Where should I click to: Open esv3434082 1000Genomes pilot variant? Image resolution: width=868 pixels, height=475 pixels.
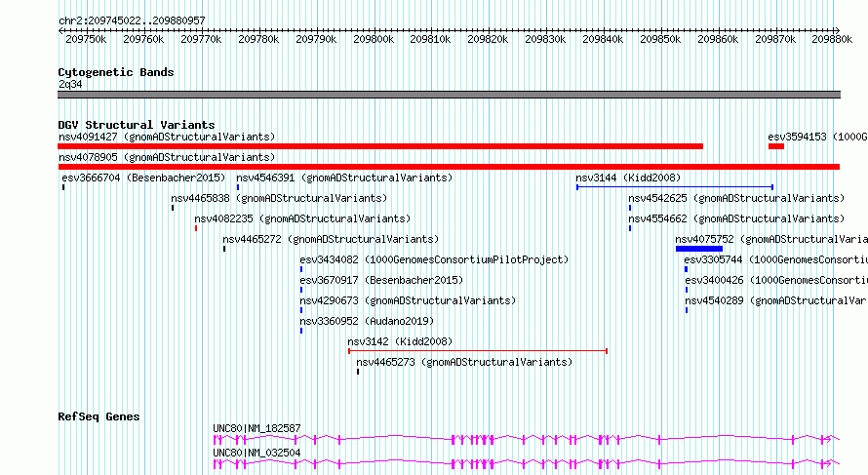(434, 259)
